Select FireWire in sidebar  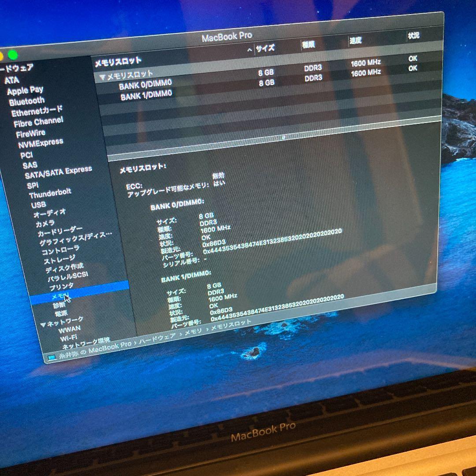tap(31, 134)
